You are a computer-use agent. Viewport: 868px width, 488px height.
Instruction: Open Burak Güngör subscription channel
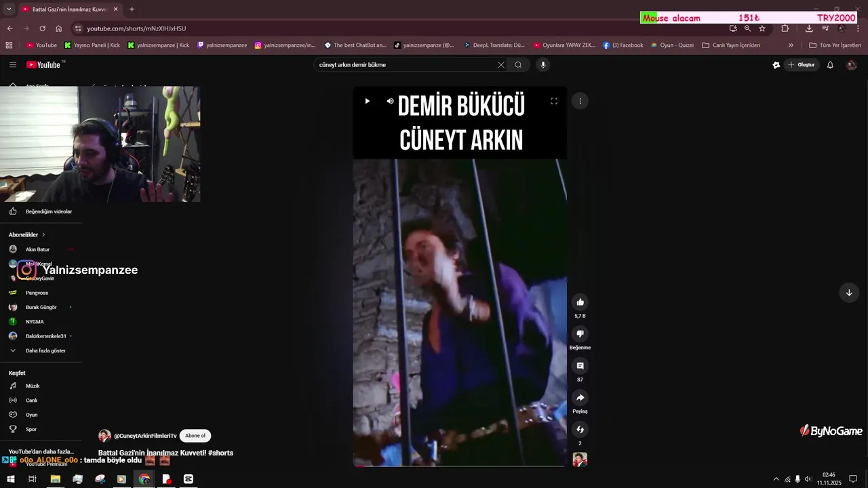click(41, 307)
